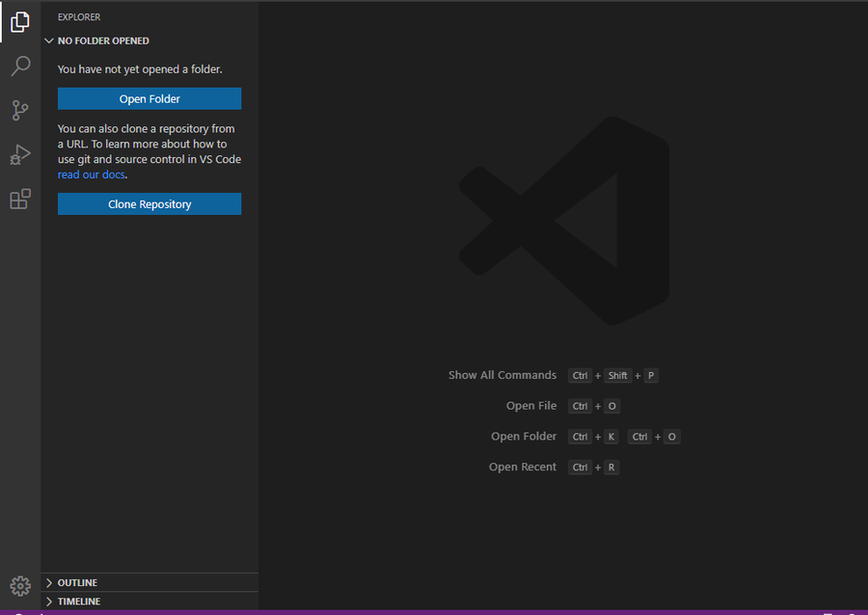Click the 'Shift' key hint
The image size is (868, 615).
[x=617, y=376]
